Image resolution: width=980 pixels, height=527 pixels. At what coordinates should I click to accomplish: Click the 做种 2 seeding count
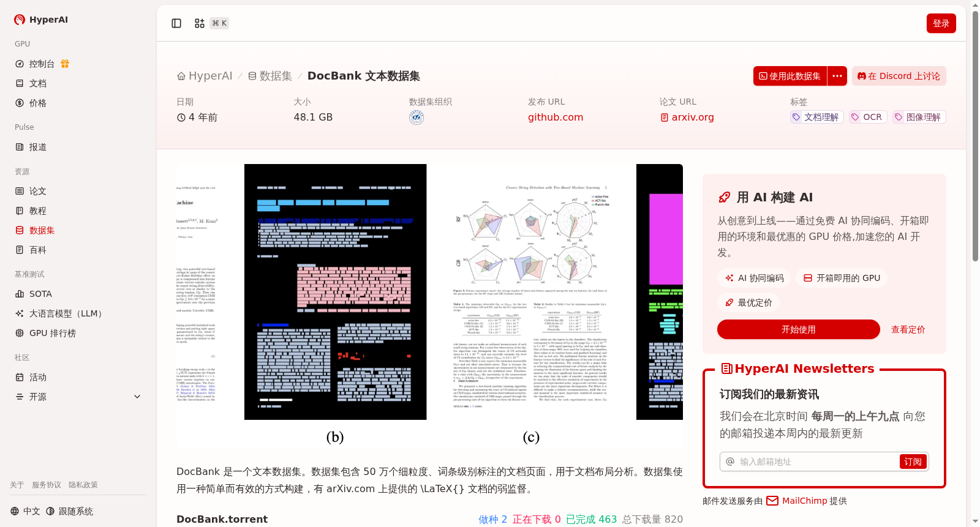pos(493,519)
